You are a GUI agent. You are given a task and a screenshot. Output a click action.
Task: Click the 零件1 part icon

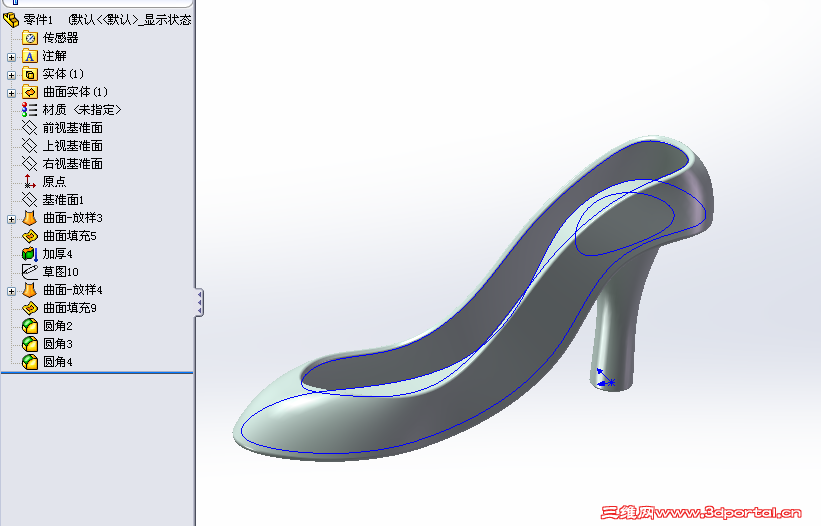coord(11,20)
